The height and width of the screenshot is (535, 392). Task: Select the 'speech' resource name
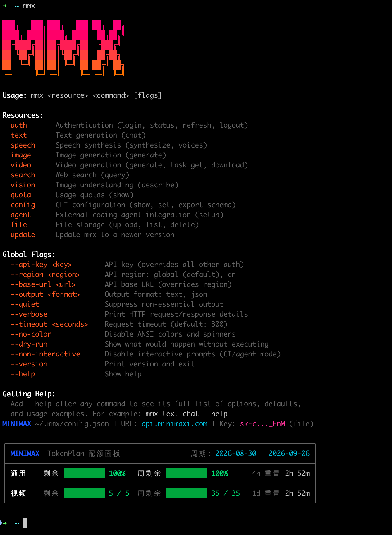(x=23, y=145)
